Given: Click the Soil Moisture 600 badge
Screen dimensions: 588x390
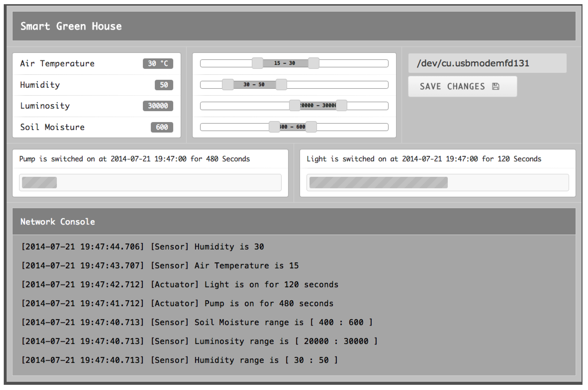Looking at the screenshot, I should [x=162, y=127].
